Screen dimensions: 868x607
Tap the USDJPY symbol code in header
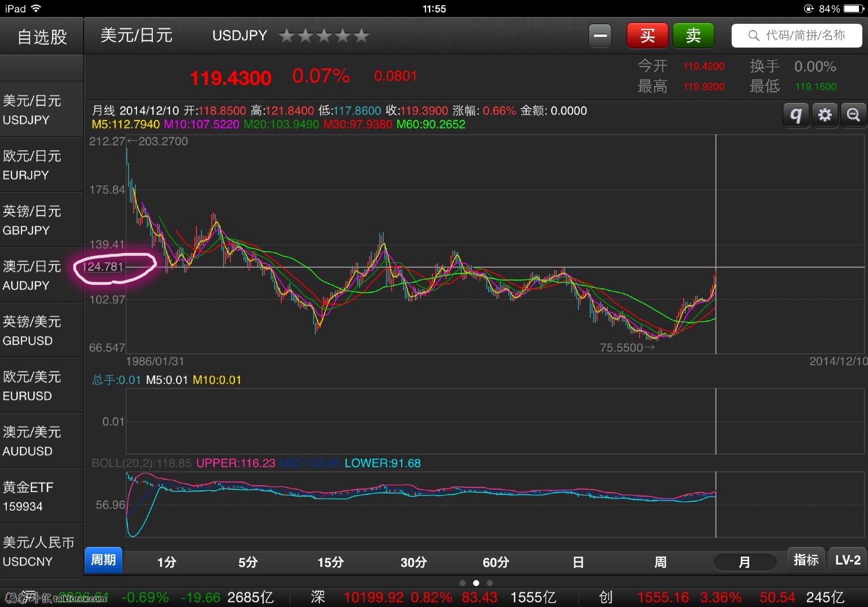(x=240, y=35)
